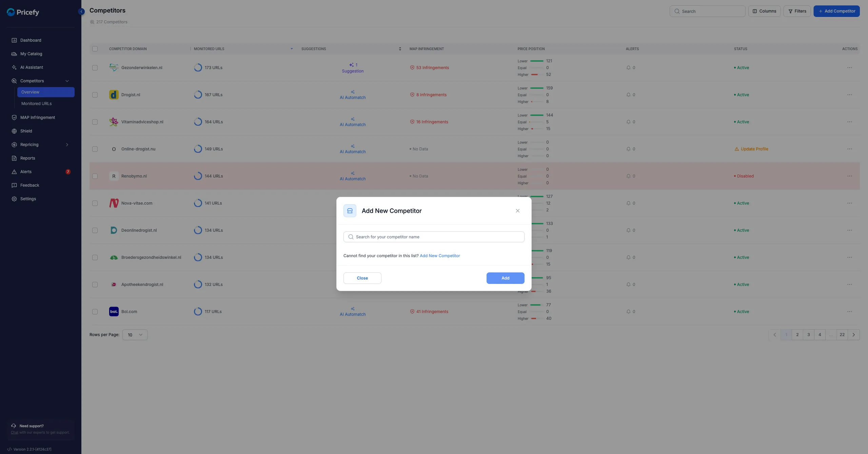Click the Nova-vitae.com logo icon

114,203
